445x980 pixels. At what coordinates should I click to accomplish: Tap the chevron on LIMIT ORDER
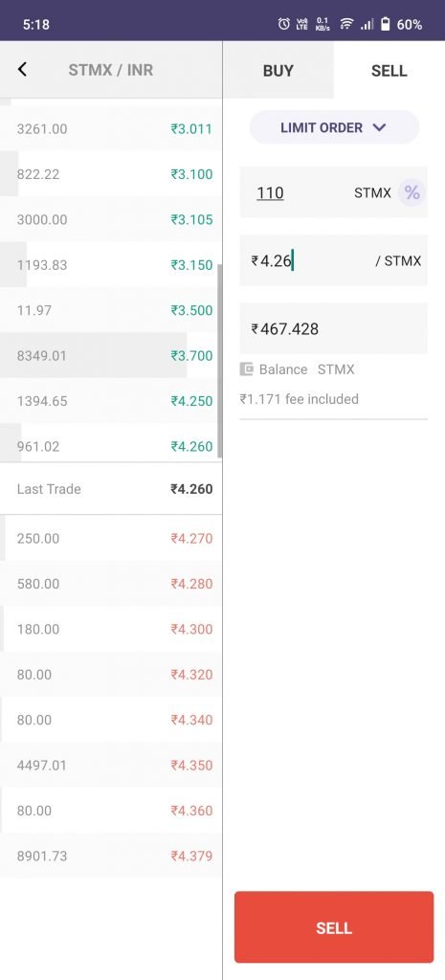[379, 127]
